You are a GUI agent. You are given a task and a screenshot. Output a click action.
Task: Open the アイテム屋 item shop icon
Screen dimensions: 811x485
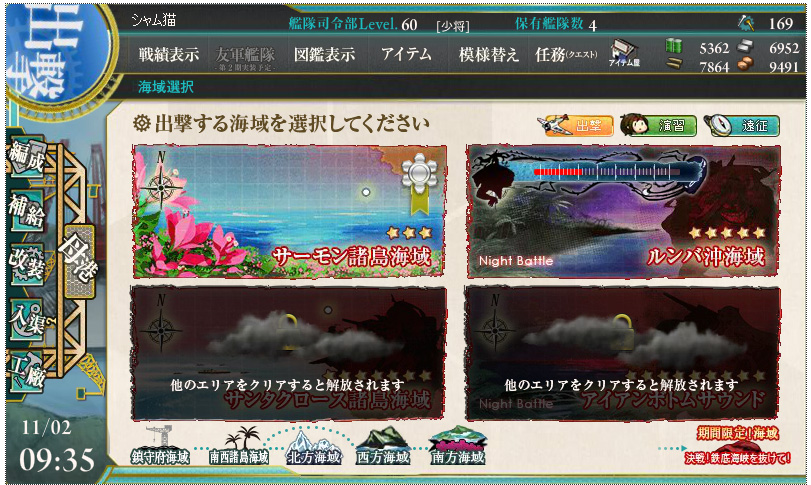624,54
